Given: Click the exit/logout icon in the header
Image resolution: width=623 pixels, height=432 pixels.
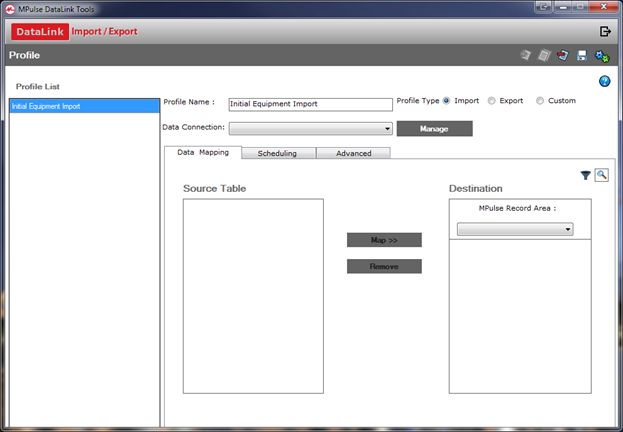Looking at the screenshot, I should 605,31.
